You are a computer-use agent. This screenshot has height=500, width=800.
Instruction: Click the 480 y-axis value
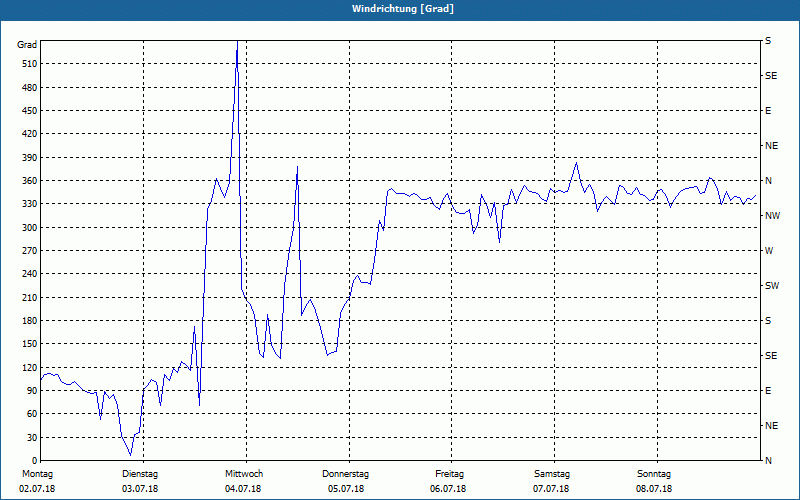click(x=30, y=87)
